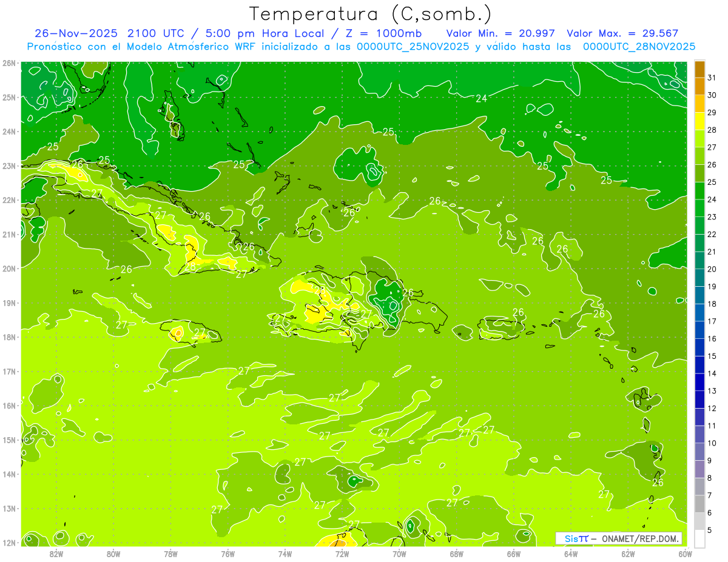Click legend scale value "30"
The width and height of the screenshot is (728, 562).
[712, 95]
